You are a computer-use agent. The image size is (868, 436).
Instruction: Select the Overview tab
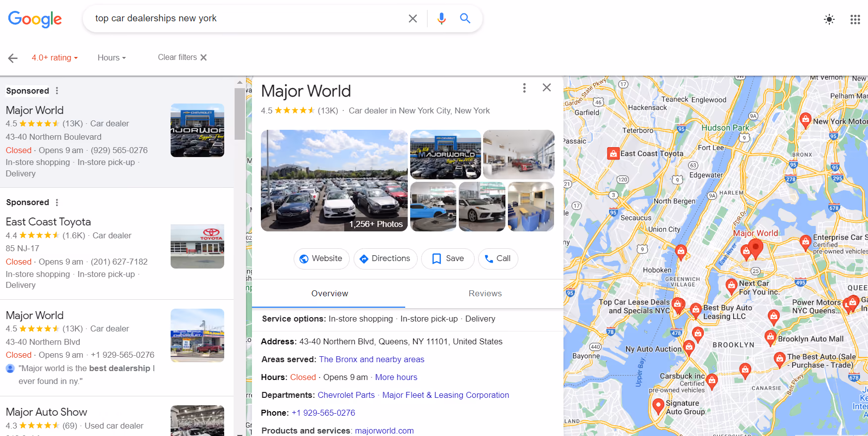click(329, 293)
